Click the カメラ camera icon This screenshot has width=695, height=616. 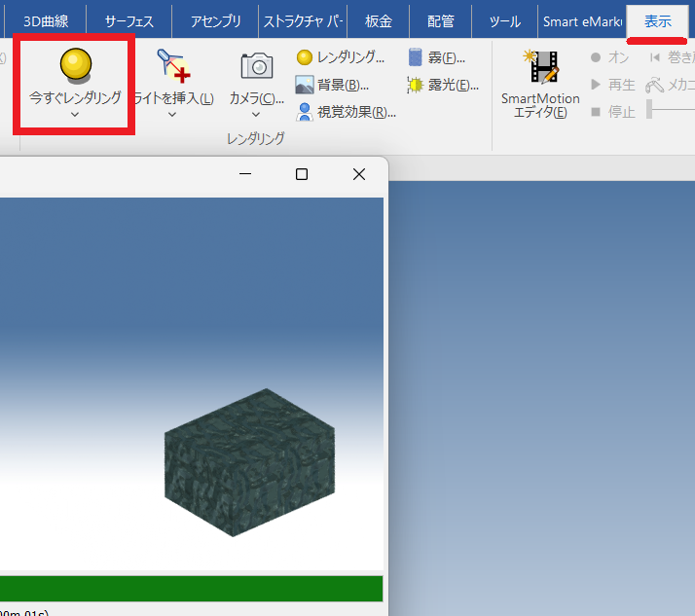(x=257, y=66)
